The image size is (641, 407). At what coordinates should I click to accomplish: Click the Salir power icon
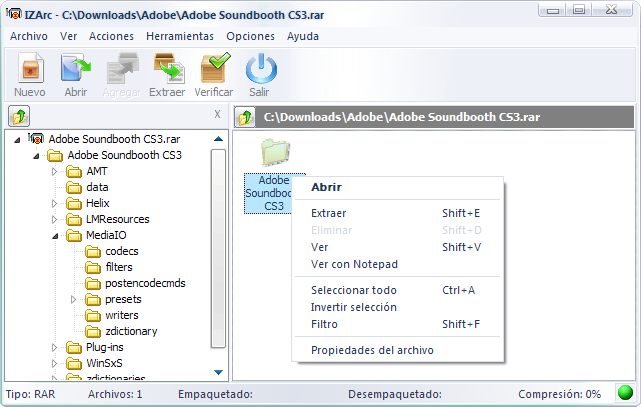click(x=260, y=71)
